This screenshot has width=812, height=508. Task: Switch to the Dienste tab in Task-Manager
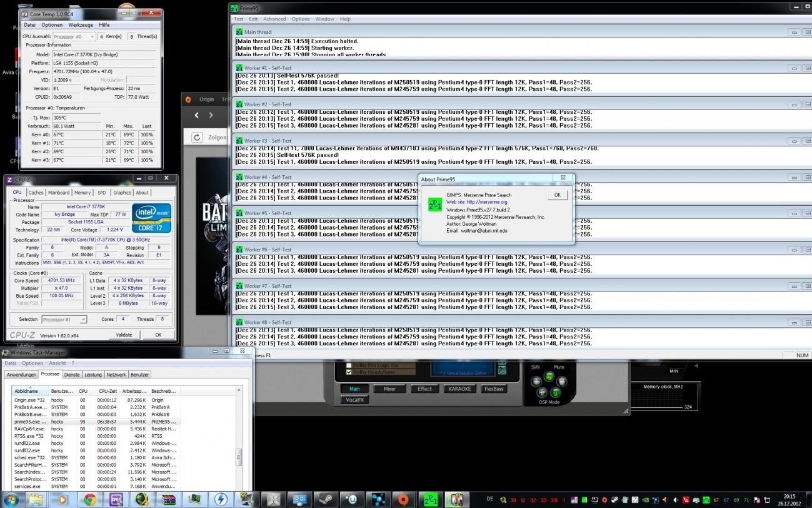[72, 374]
